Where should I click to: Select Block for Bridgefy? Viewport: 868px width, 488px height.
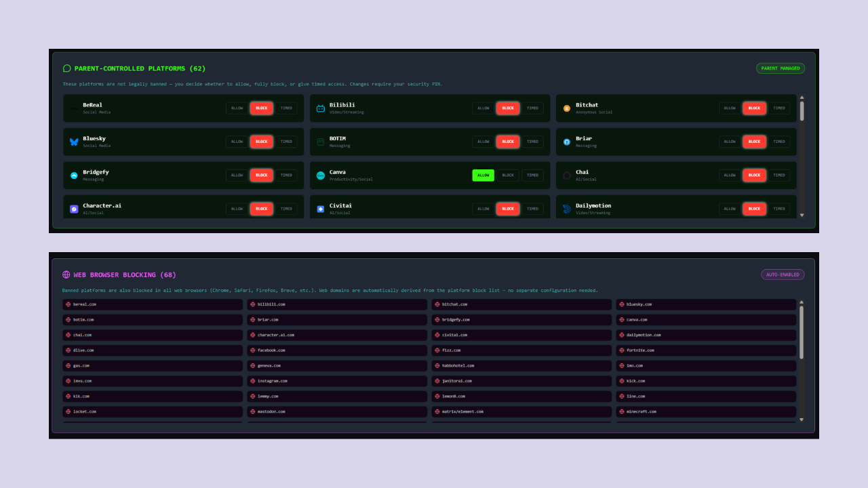262,176
